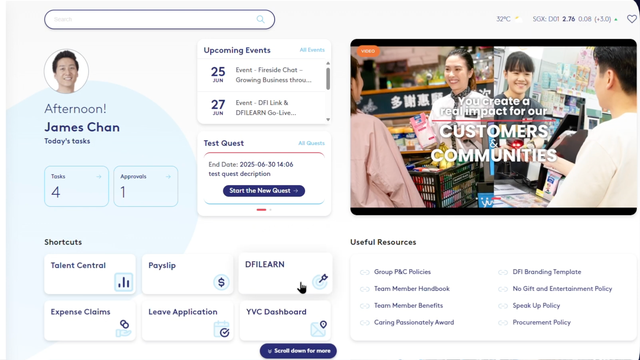Screen dimensions: 640x360
Task: Open the Tasks card showing 4
Action: tap(76, 186)
